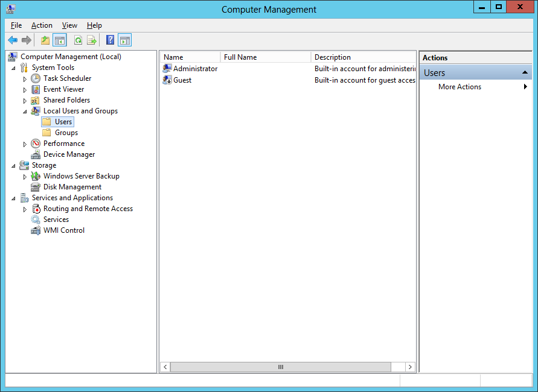Open the Action menu
This screenshot has height=392, width=538.
click(x=42, y=25)
